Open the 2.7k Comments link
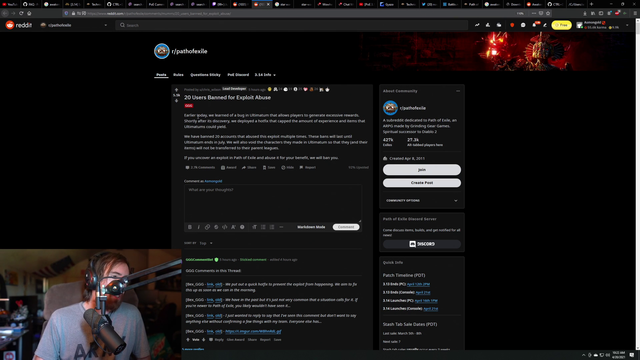 [x=200, y=167]
